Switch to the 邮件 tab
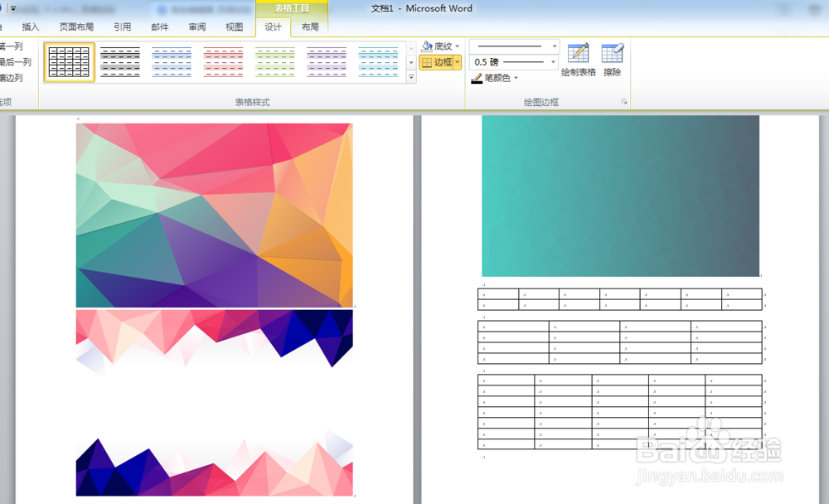 (160, 27)
